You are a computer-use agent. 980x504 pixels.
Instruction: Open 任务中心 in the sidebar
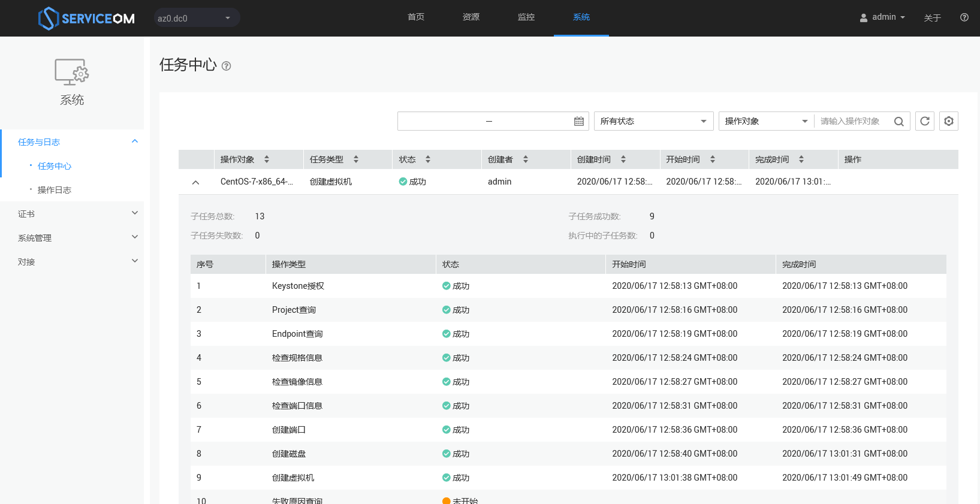tap(55, 166)
